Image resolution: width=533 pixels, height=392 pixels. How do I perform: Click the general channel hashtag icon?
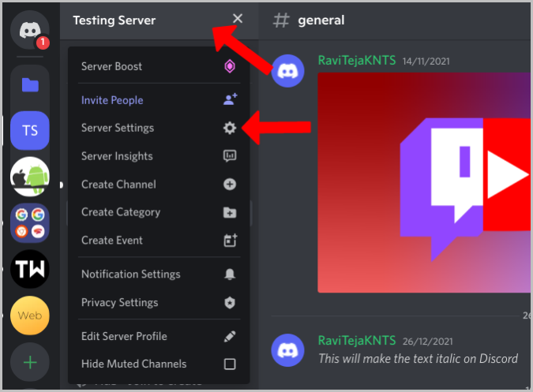[x=281, y=21]
